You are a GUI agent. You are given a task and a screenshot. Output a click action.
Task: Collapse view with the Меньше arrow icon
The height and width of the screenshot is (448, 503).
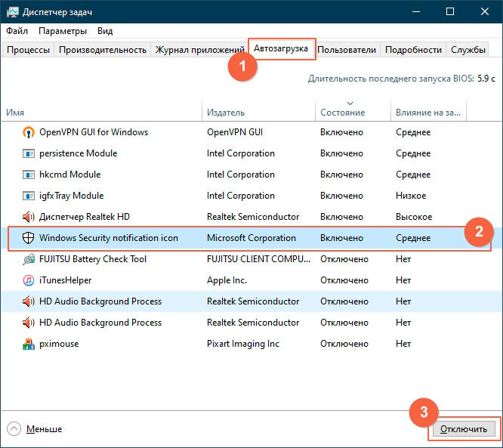[14, 429]
